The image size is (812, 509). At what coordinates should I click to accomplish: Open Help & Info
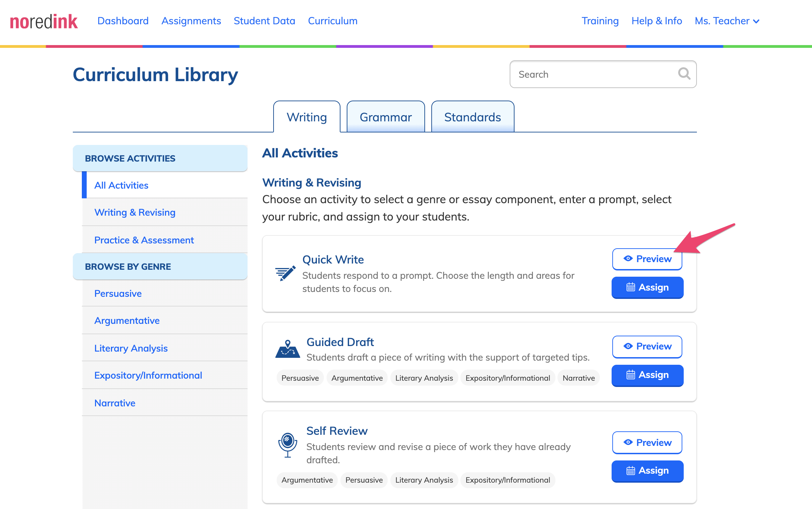pyautogui.click(x=657, y=21)
